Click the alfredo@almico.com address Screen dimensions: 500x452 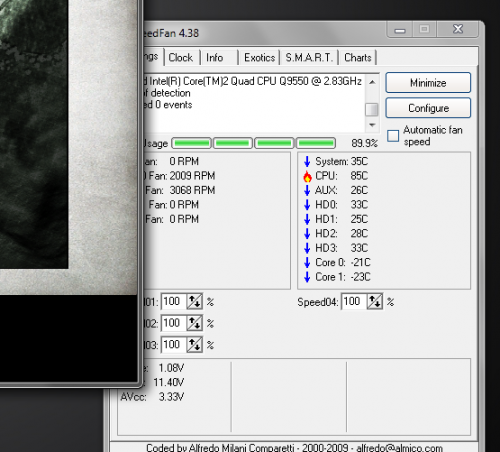coord(399,447)
